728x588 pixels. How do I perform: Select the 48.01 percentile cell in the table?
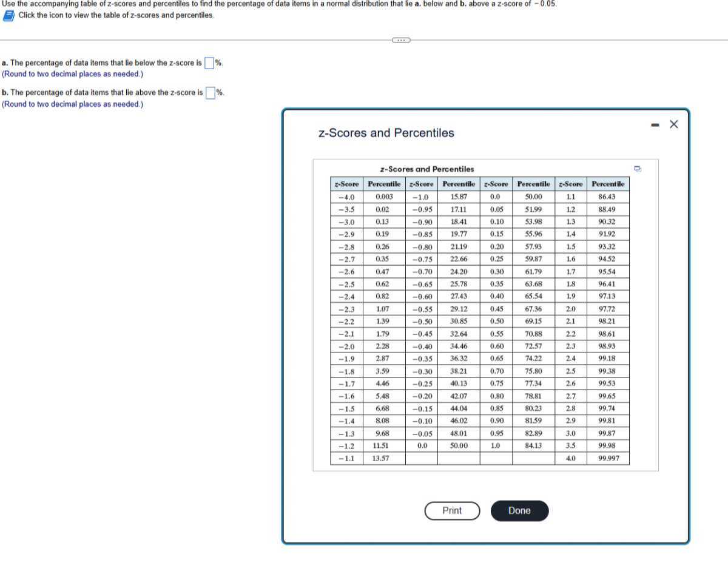459,433
